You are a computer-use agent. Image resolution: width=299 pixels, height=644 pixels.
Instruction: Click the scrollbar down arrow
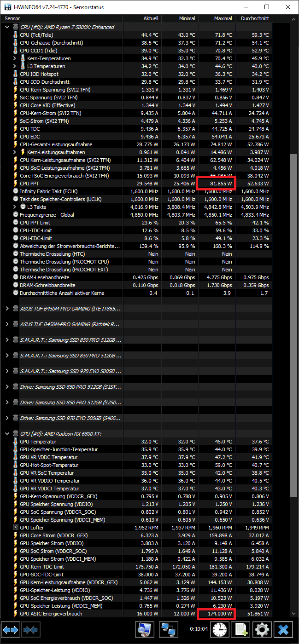point(293,614)
